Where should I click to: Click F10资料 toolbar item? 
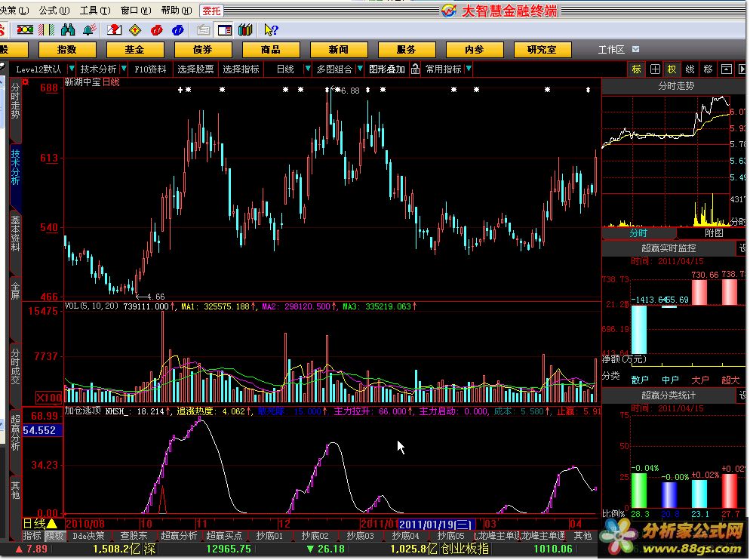(150, 69)
